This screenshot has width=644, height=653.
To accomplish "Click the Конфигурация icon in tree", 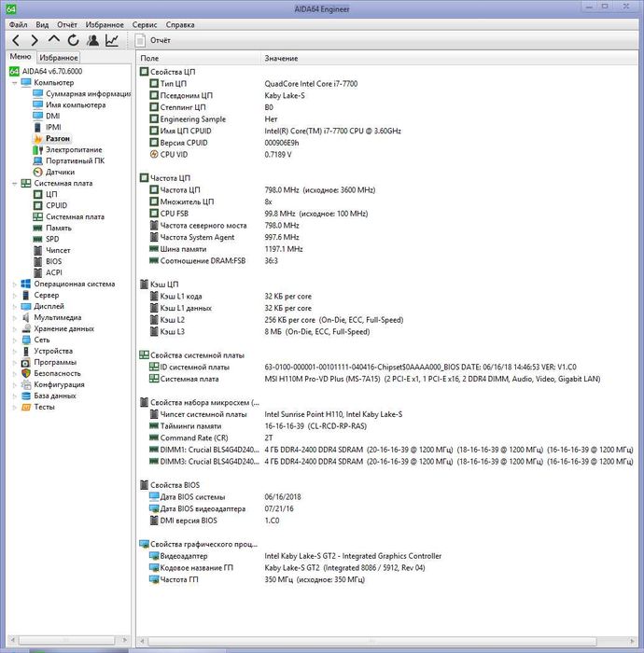I will point(26,384).
